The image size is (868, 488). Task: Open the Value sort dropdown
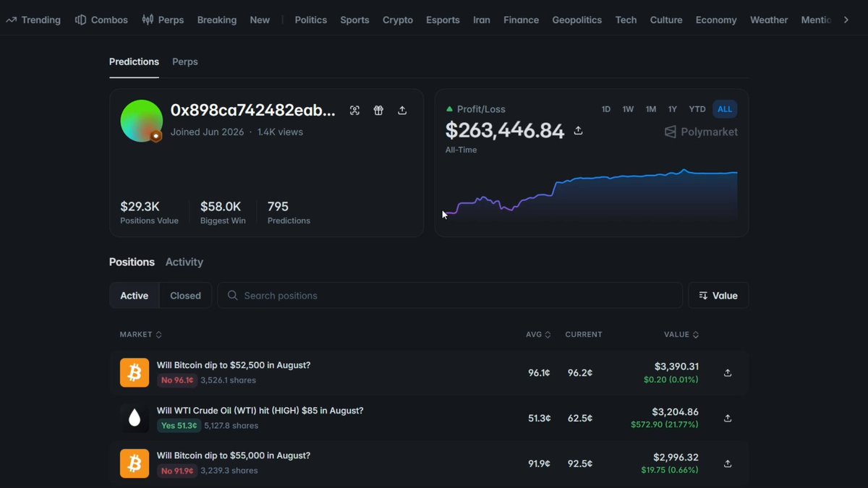[x=718, y=296]
